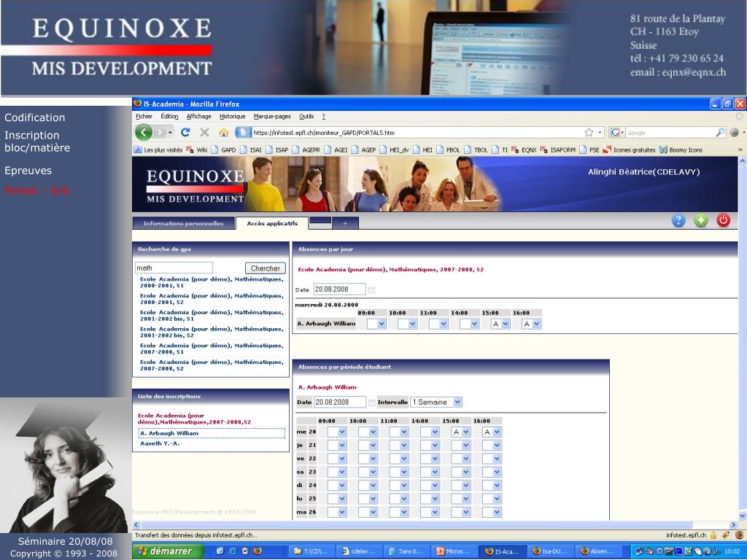The width and height of the screenshot is (747, 560).
Task: Open the calendar icon beside Absences par jour date
Action: [x=371, y=289]
